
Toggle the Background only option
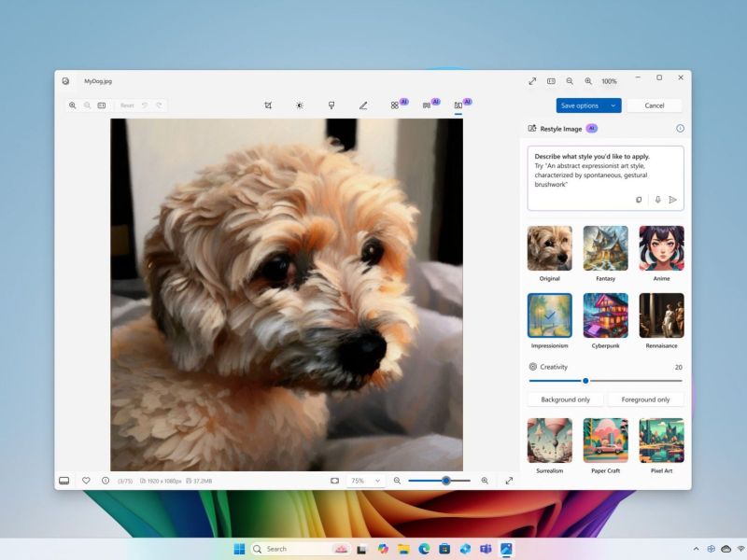[x=565, y=399]
